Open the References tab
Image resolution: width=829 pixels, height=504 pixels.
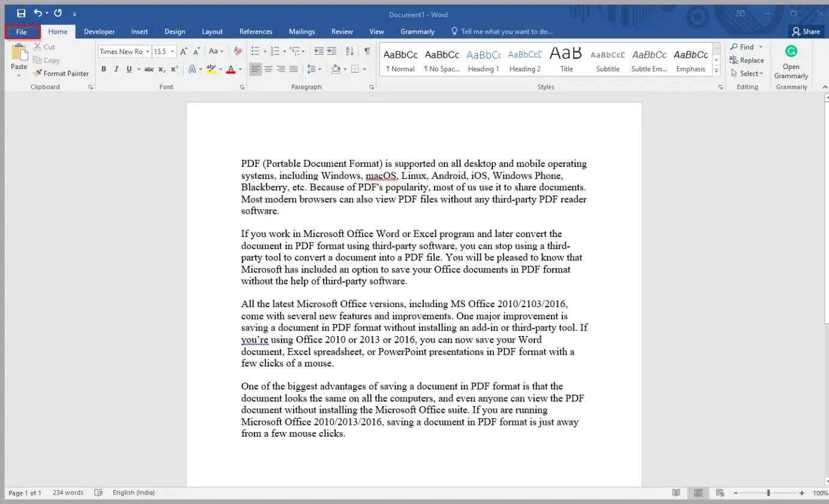(256, 32)
